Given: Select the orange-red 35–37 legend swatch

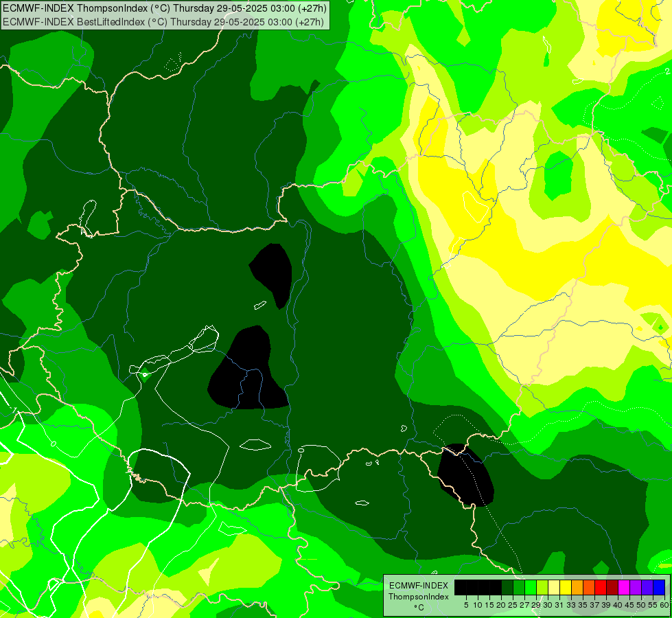Looking at the screenshot, I should coord(589,587).
